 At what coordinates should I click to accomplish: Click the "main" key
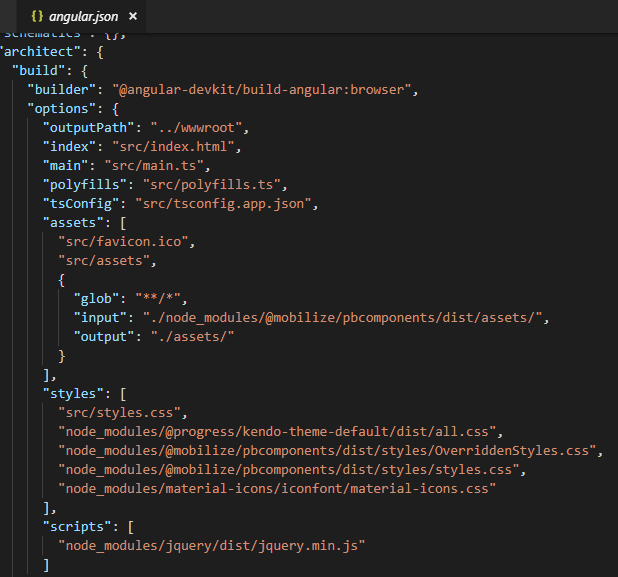[65, 166]
